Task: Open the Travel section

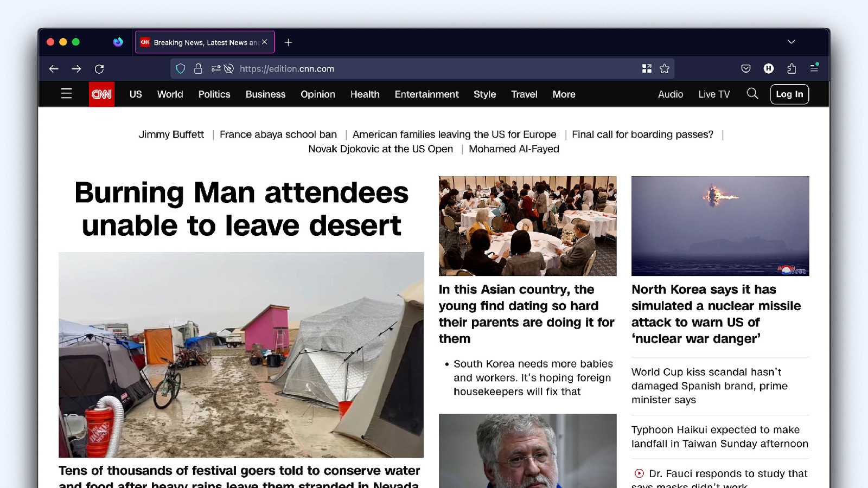Action: tap(524, 94)
